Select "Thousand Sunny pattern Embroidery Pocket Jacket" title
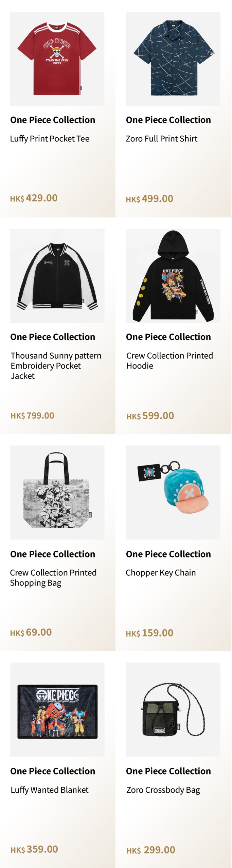The image size is (232, 868). click(x=56, y=366)
